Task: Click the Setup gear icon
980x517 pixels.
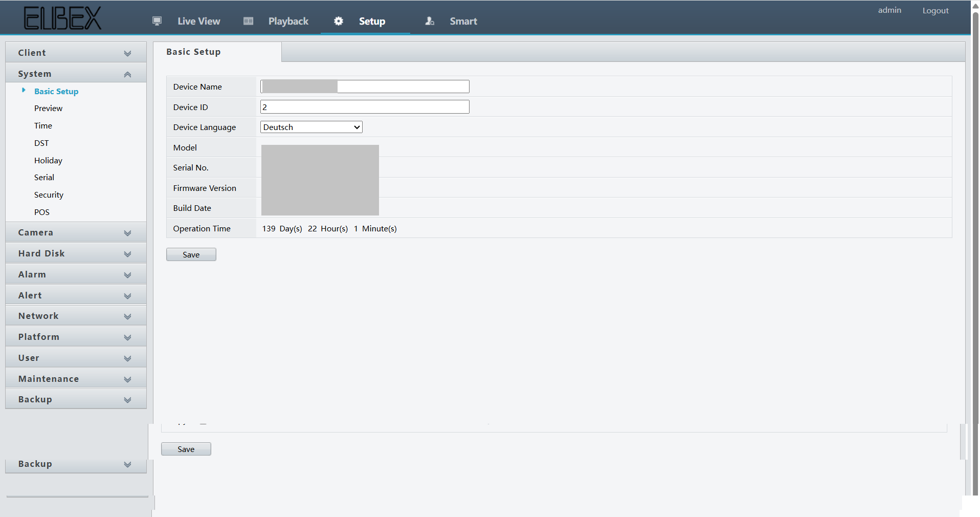Action: (339, 21)
